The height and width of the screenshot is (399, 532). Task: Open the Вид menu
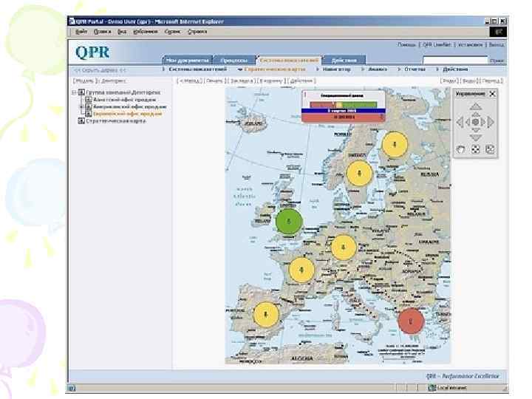click(x=122, y=32)
